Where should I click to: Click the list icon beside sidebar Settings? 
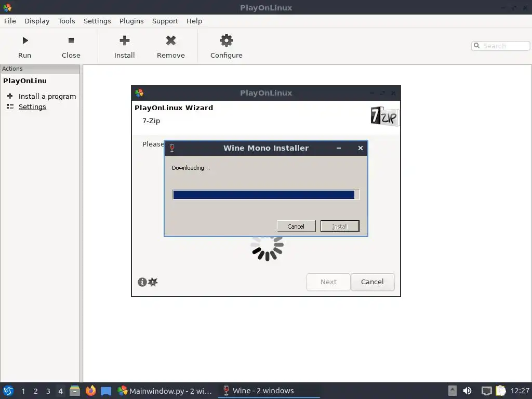pyautogui.click(x=10, y=107)
